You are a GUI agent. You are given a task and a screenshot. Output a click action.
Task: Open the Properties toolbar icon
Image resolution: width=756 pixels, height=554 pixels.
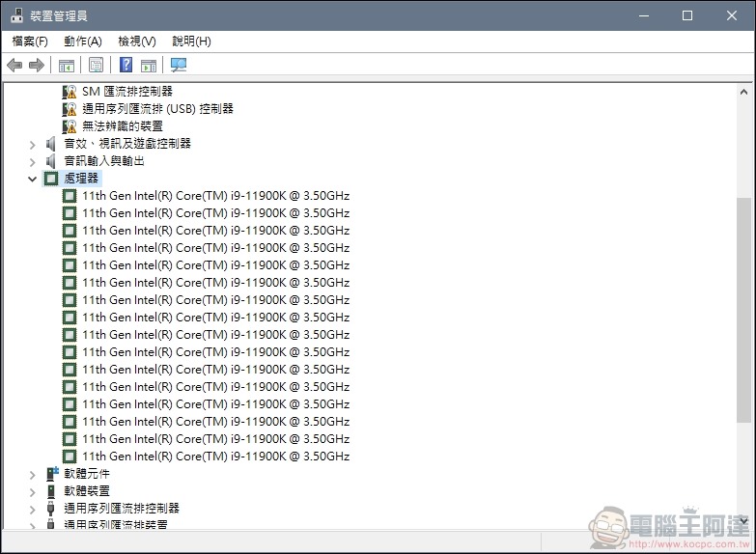[96, 65]
